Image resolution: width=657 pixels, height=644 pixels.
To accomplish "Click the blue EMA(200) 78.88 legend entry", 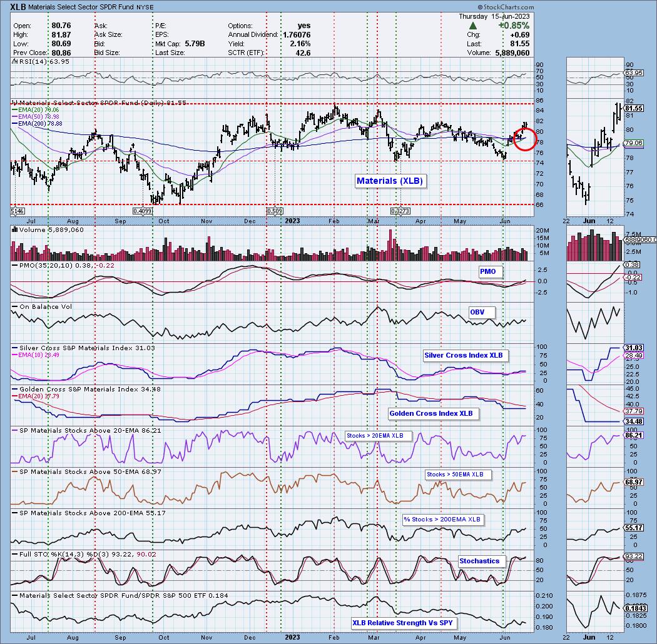I will [37, 123].
